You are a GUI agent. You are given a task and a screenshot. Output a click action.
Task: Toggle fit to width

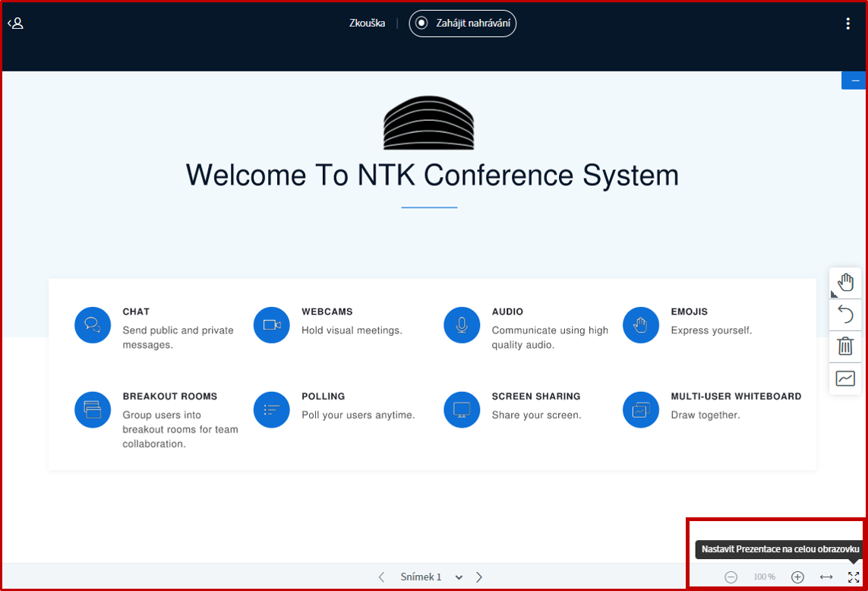pos(826,577)
